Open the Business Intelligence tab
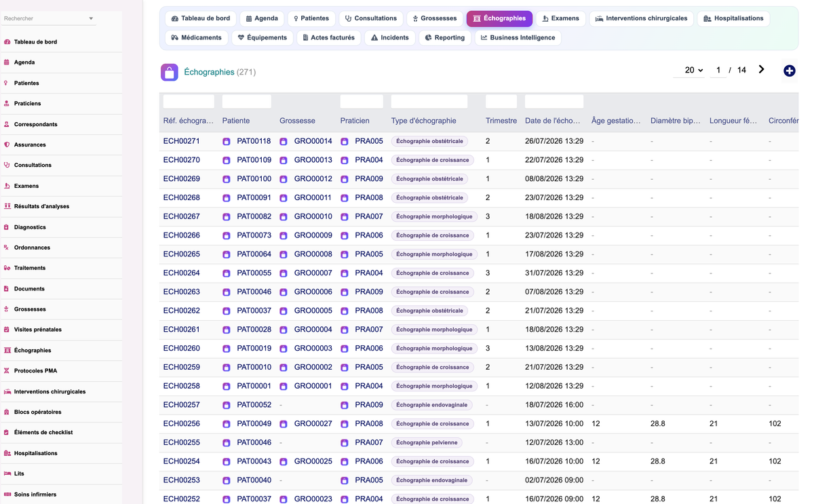The height and width of the screenshot is (504, 814). (518, 37)
